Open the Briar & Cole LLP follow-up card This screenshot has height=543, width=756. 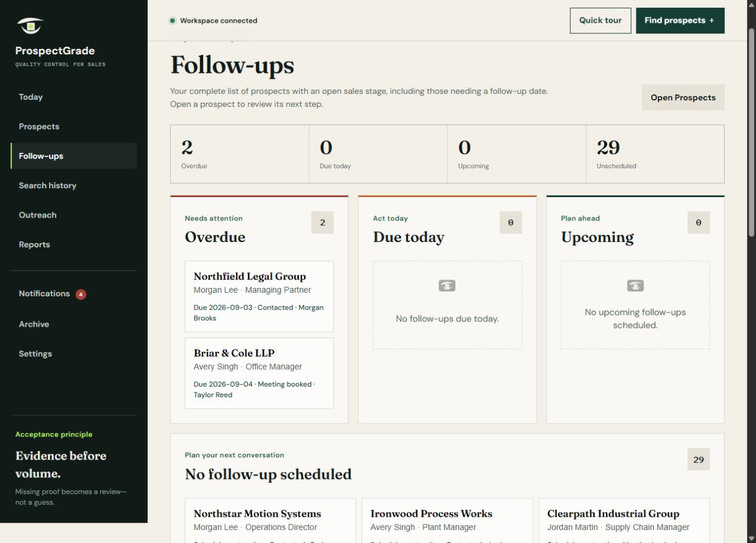tap(259, 373)
